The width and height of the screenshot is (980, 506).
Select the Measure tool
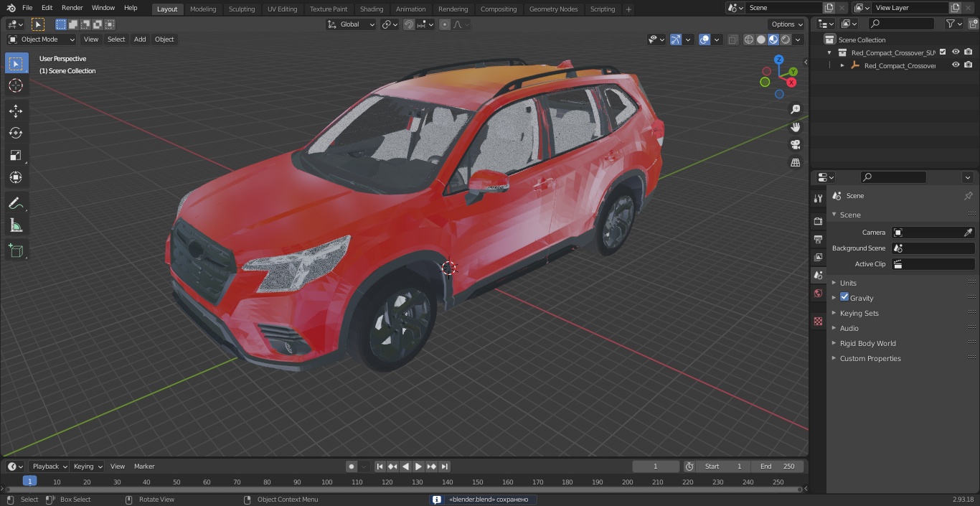pyautogui.click(x=16, y=226)
